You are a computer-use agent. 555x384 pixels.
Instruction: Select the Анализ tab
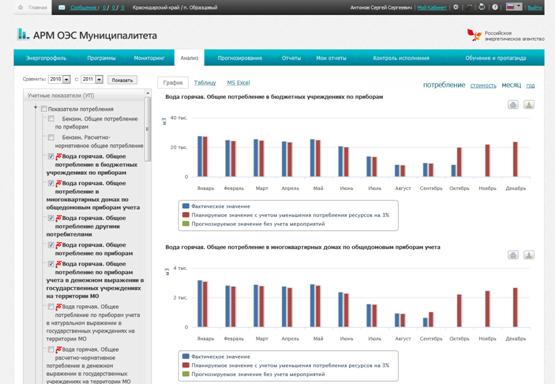point(189,58)
